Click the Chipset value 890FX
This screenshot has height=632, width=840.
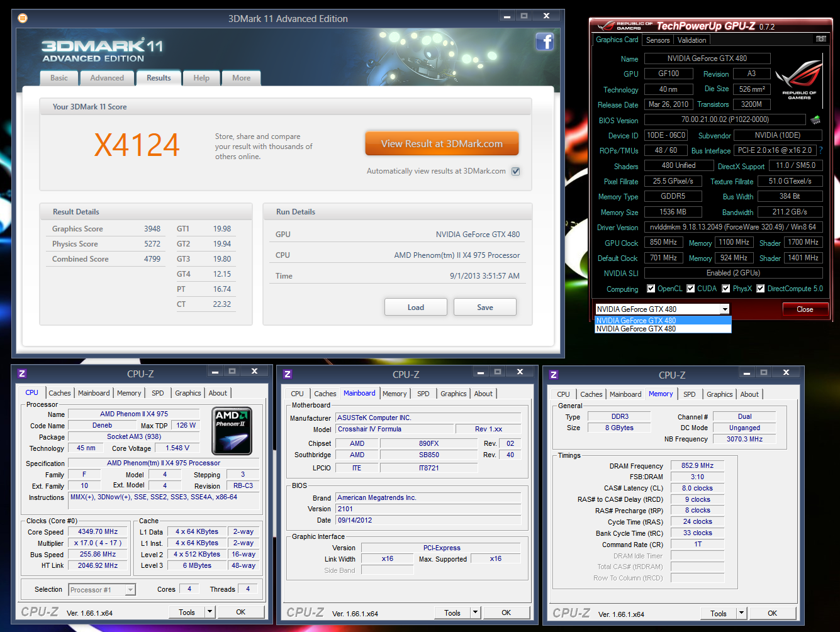(428, 443)
